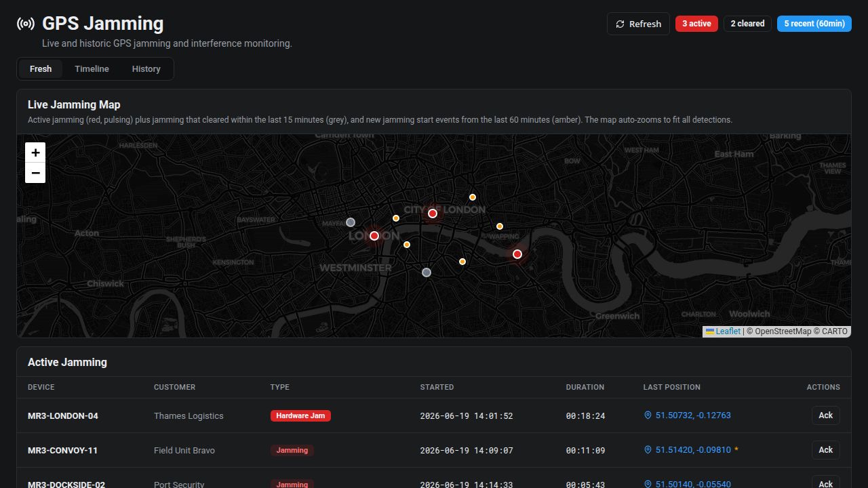Click the CUSTOMER column header
Screen dimensions: 868x488
(x=174, y=387)
